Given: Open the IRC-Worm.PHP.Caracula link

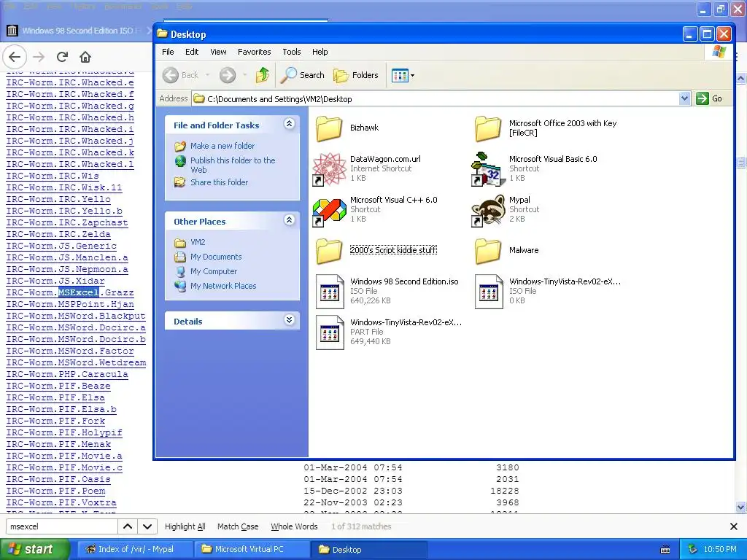Looking at the screenshot, I should [x=66, y=374].
